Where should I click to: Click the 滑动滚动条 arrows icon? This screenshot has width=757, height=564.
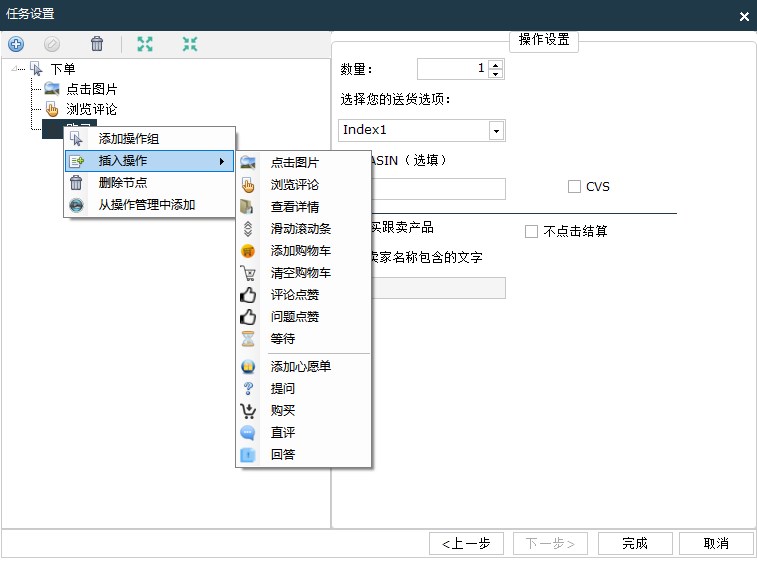coord(248,228)
